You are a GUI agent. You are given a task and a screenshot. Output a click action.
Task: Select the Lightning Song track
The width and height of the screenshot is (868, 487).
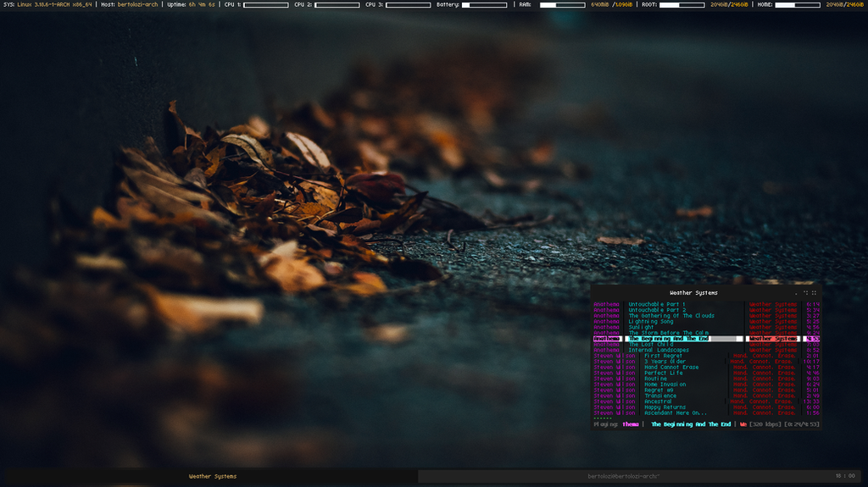650,322
